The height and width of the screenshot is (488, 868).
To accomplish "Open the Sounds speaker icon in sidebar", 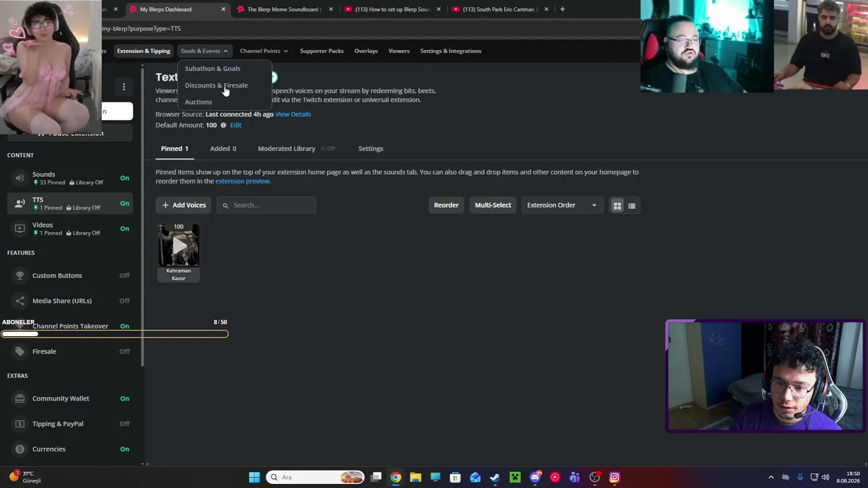I will (20, 178).
